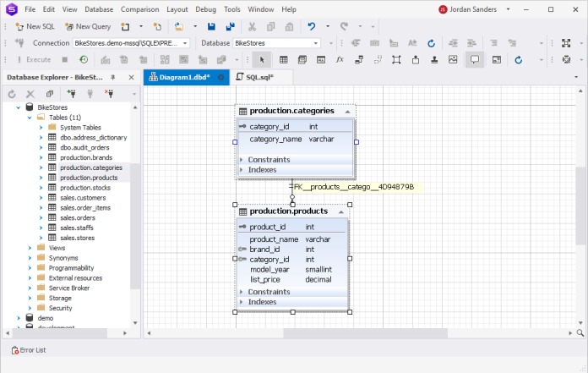Select sales.customers table in tree
Screen dimensions: 588x373
[x=83, y=198]
